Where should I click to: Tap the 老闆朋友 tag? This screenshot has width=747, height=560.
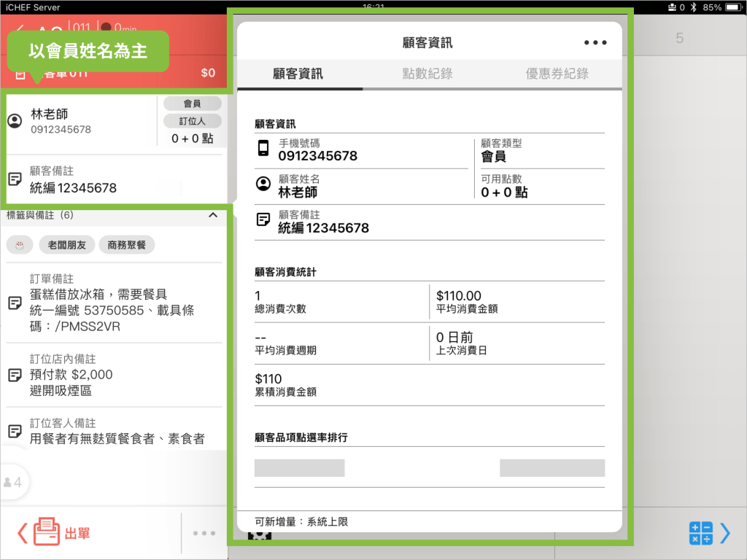[67, 246]
